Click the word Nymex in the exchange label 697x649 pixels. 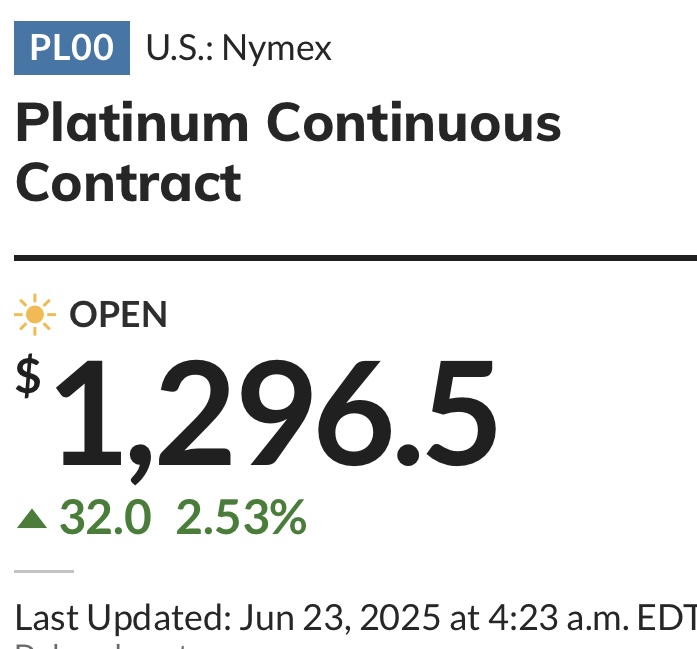[277, 49]
